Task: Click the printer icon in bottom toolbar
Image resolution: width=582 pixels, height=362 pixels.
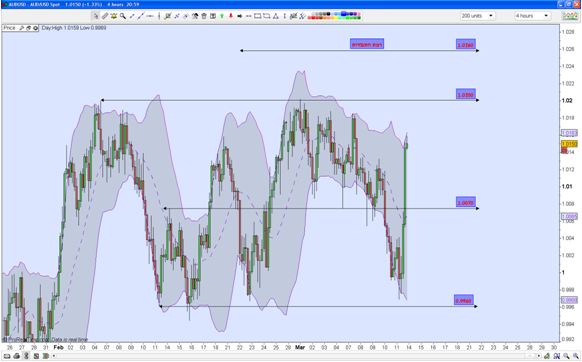Action: click(x=16, y=356)
